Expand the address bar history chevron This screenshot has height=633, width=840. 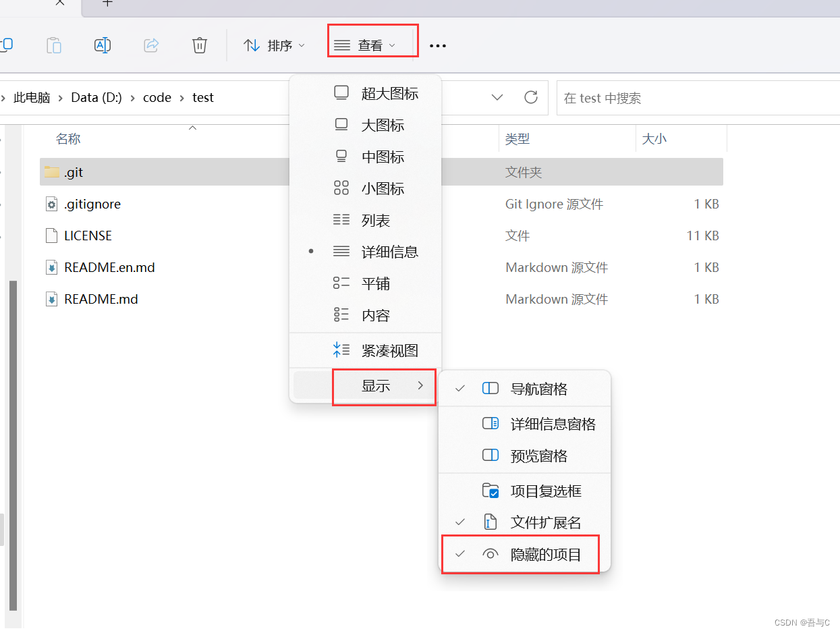[497, 97]
